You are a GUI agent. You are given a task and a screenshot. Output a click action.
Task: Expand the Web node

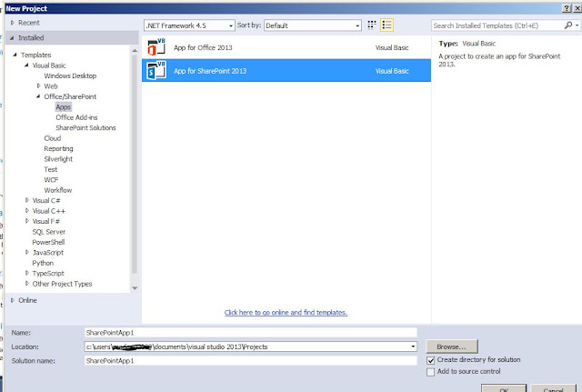pyautogui.click(x=38, y=85)
